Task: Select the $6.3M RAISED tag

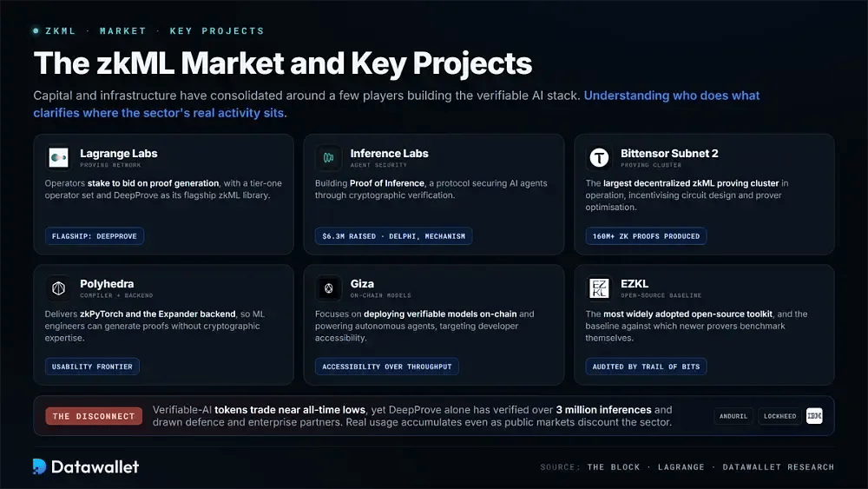Action: click(x=393, y=236)
